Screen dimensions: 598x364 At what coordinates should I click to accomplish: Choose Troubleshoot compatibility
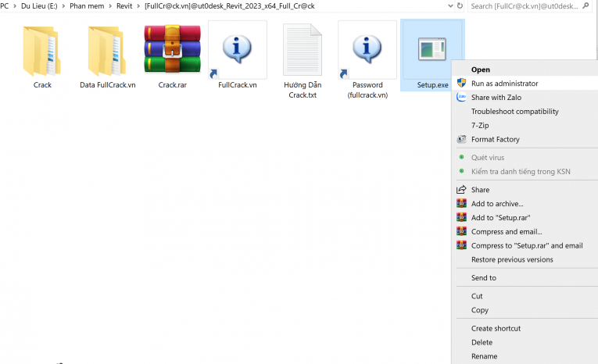point(525,111)
